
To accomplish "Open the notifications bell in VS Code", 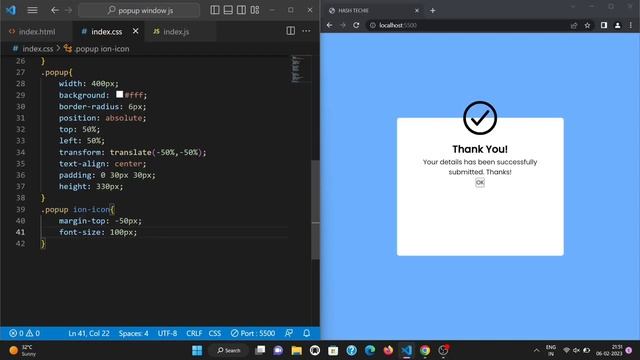I will (307, 333).
